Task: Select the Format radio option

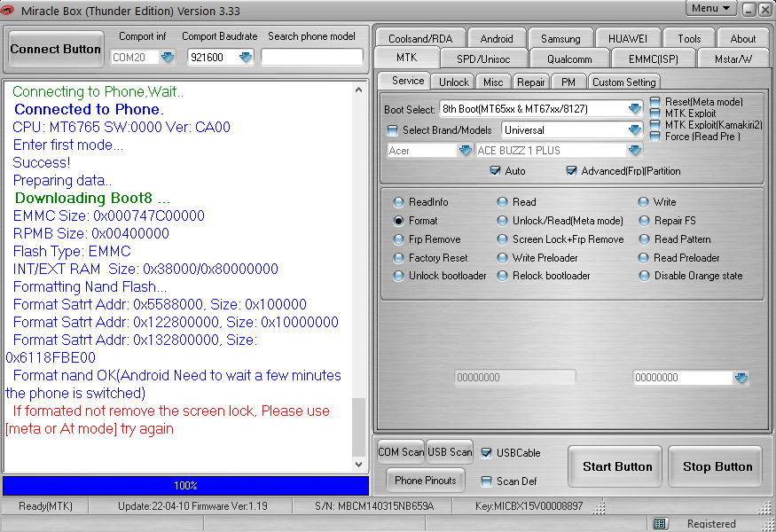Action: [x=398, y=221]
